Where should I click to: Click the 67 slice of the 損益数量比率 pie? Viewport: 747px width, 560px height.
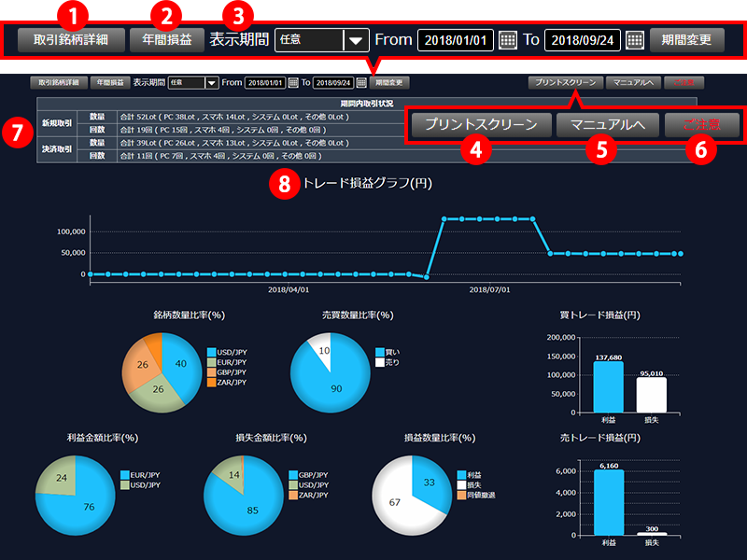[x=394, y=502]
